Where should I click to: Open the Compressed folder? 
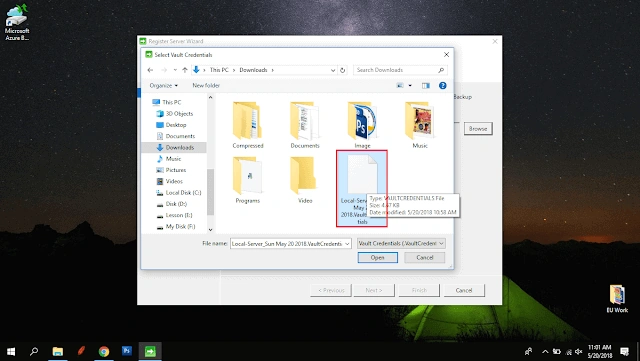[248, 125]
